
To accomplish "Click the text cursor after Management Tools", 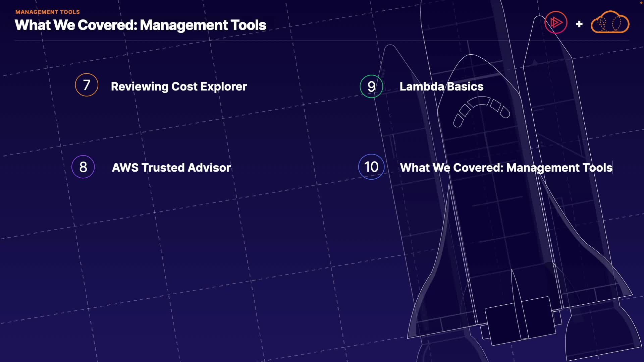I will point(613,167).
